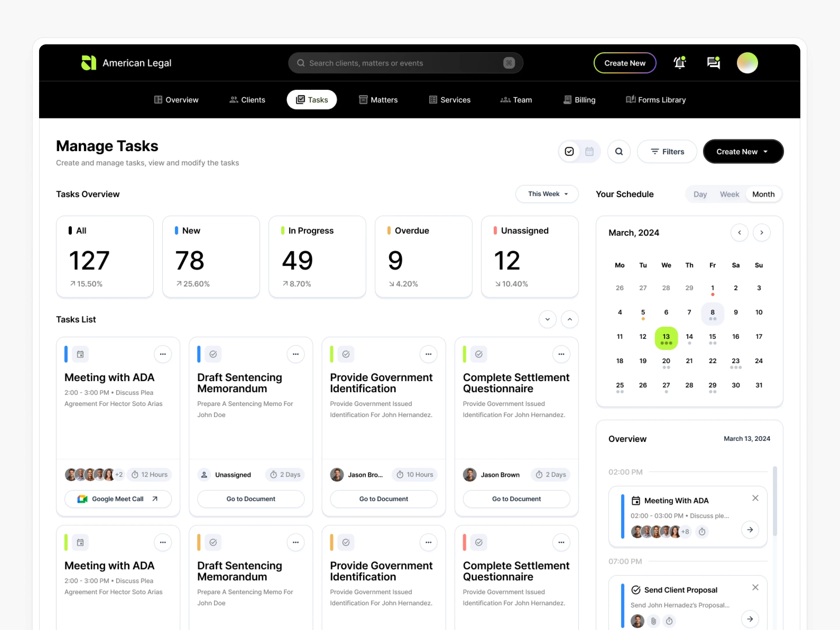This screenshot has height=630, width=840.
Task: Open the chat messages icon
Action: (x=713, y=63)
